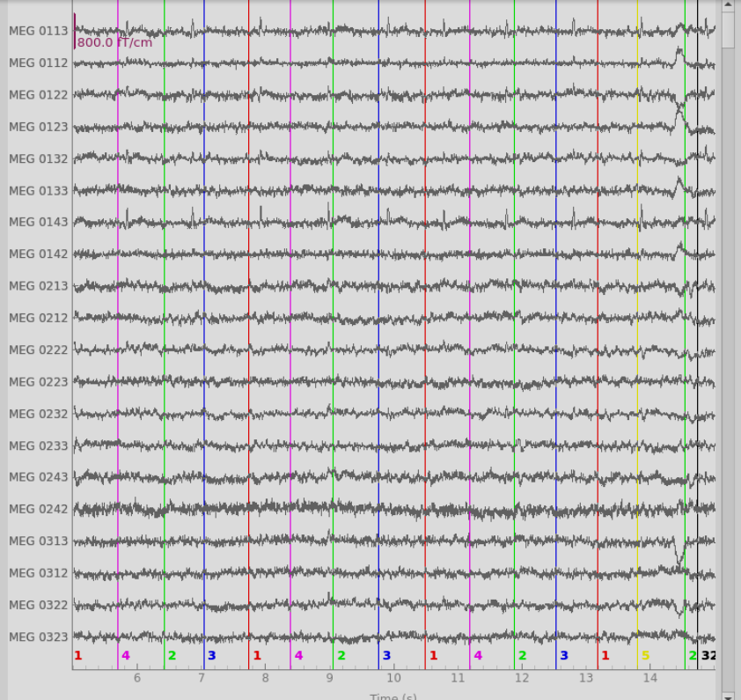
Task: Toggle the MEG 0313 channel label
Action: coord(38,542)
